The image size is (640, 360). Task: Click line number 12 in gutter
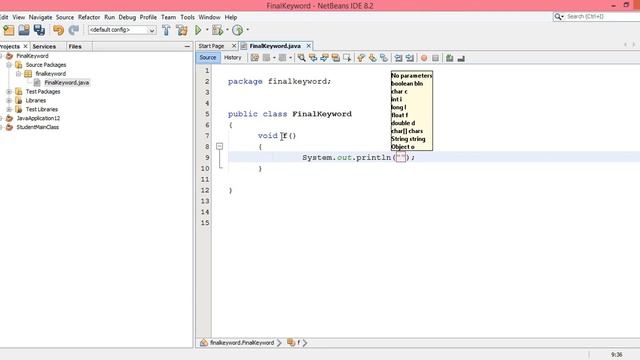(205, 190)
